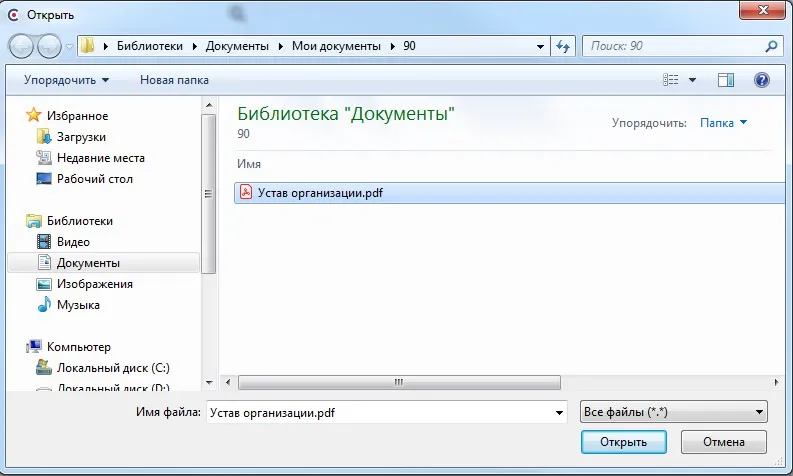Click the magnifier search icon
The image size is (793, 476).
pyautogui.click(x=771, y=46)
